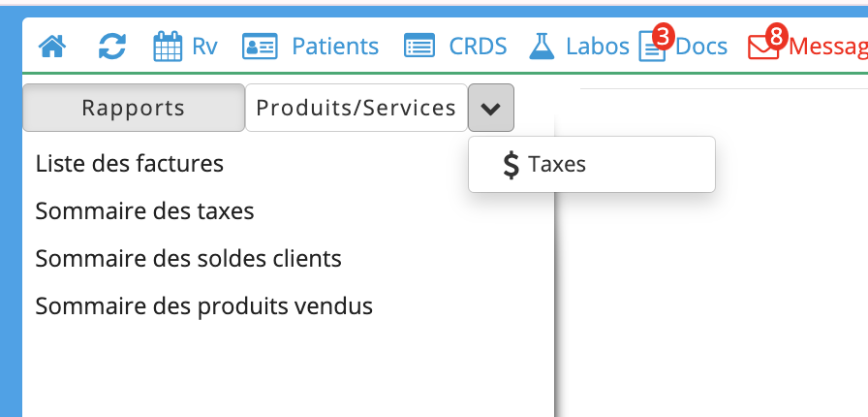Open Sommaire des taxes report
The image size is (868, 417).
[x=145, y=211]
